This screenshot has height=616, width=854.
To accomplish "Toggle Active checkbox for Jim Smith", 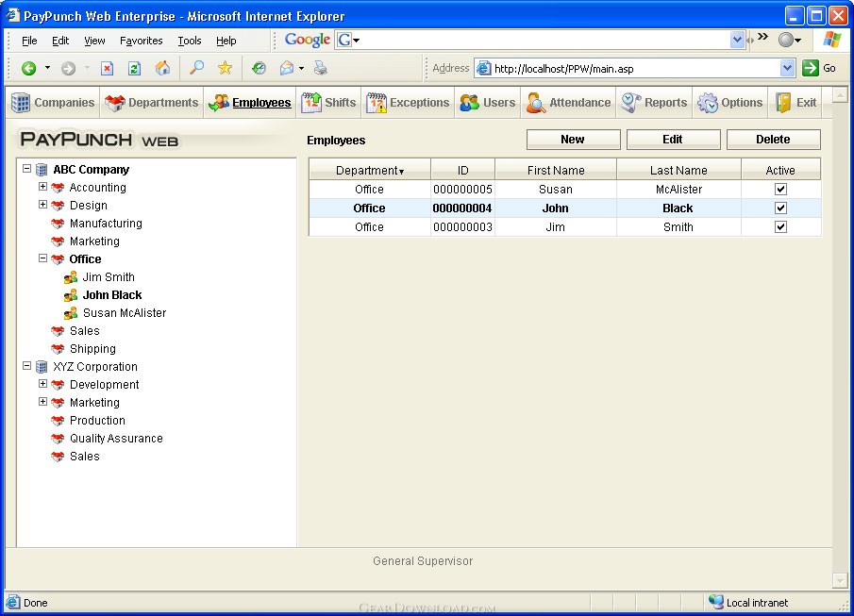I will coord(780,227).
